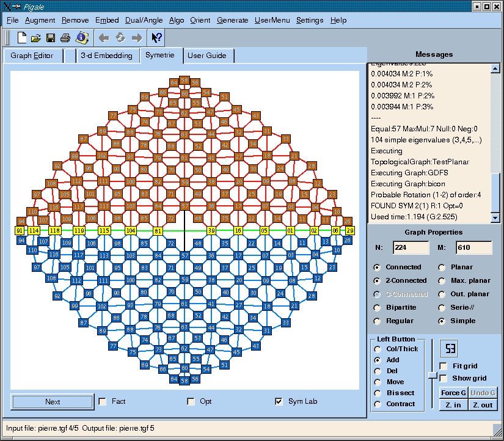
Task: Click the Z. in zoom button
Action: (x=453, y=405)
